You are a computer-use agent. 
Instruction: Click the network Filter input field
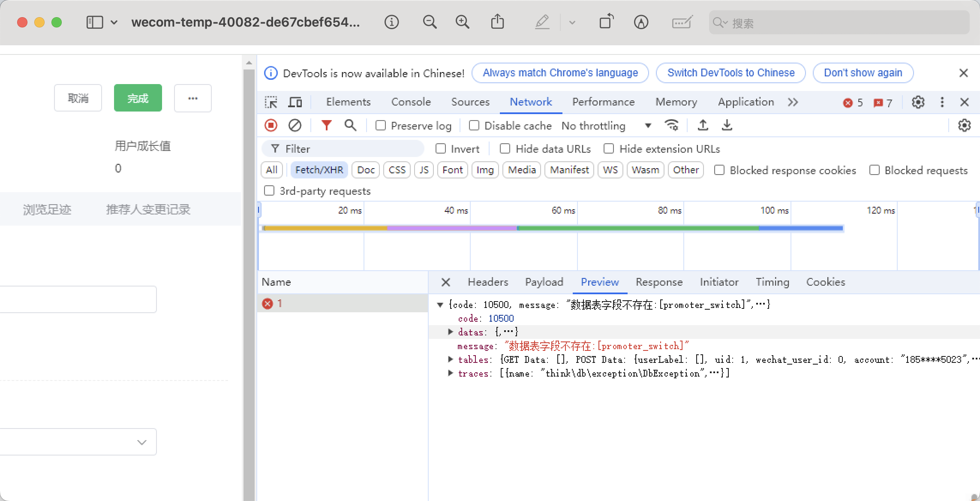(343, 149)
